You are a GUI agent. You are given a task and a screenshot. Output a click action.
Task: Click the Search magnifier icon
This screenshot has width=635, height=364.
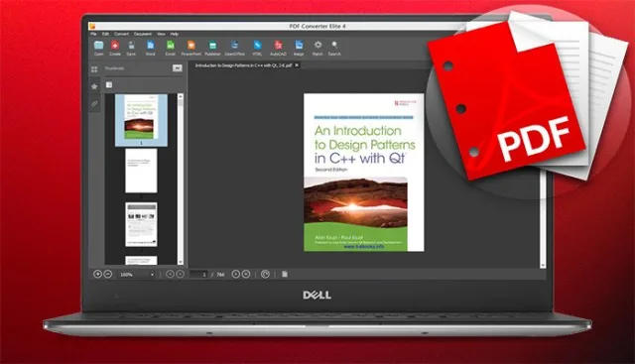(x=334, y=48)
